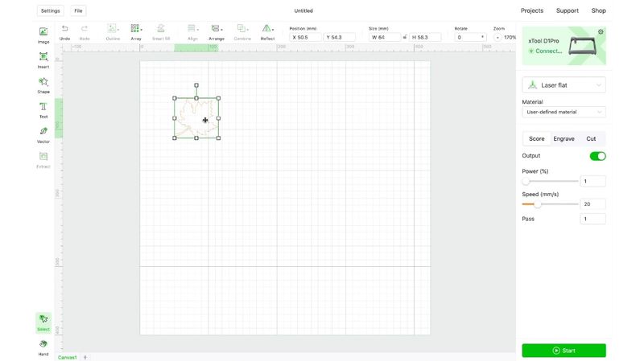Select the Image tool in left sidebar
This screenshot has height=361, width=644.
click(x=43, y=33)
